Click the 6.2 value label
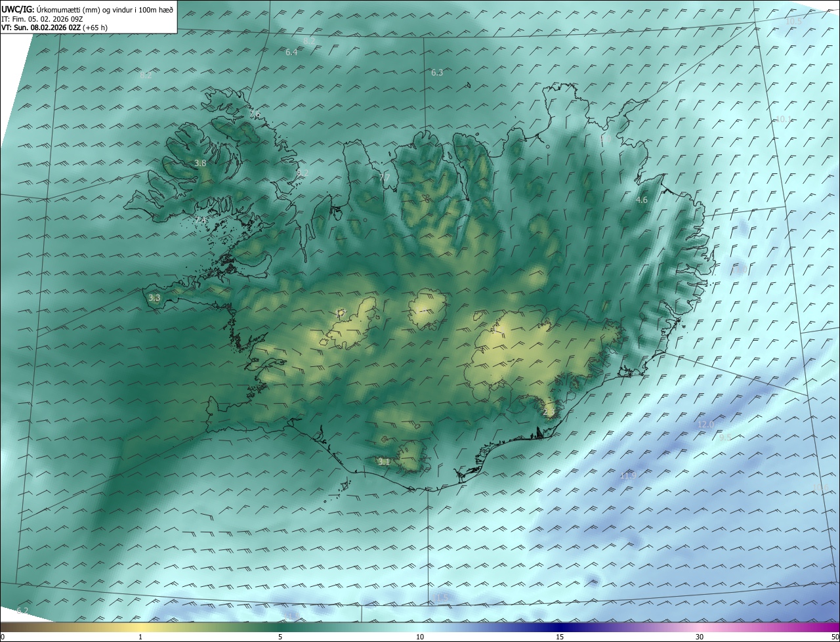The width and height of the screenshot is (840, 642). (22, 611)
